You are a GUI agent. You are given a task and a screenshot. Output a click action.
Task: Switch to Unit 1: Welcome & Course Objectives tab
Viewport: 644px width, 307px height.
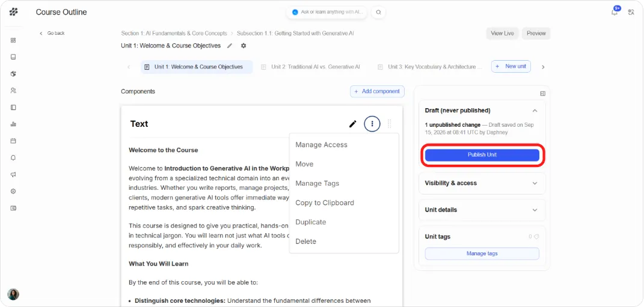point(197,67)
